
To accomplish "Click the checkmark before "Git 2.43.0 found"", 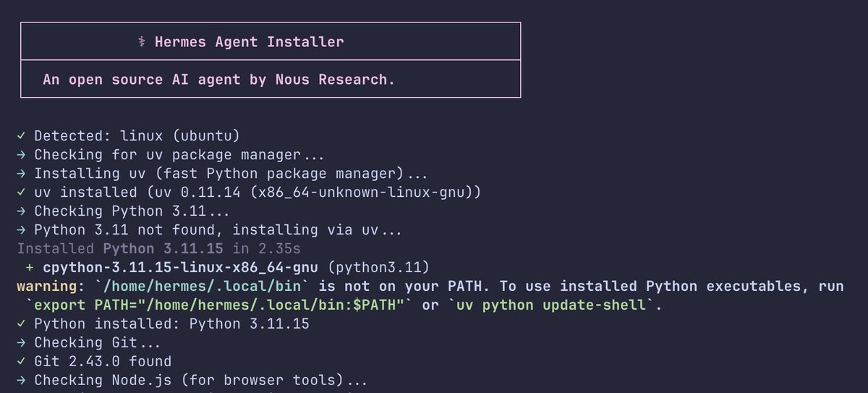I will click(x=22, y=362).
